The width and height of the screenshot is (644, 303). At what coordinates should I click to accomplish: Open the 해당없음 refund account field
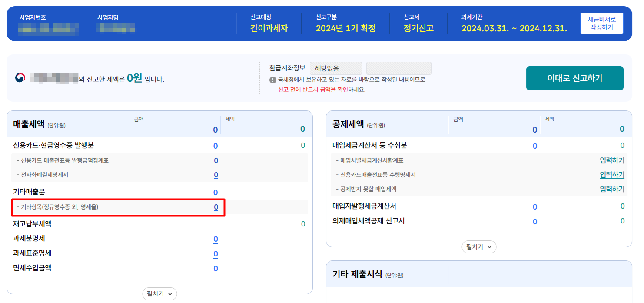pyautogui.click(x=335, y=68)
